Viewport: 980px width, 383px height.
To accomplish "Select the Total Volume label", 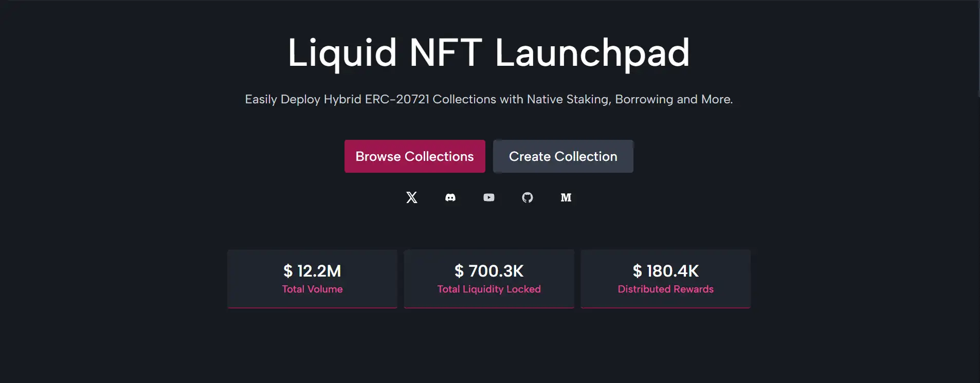I will pos(312,289).
